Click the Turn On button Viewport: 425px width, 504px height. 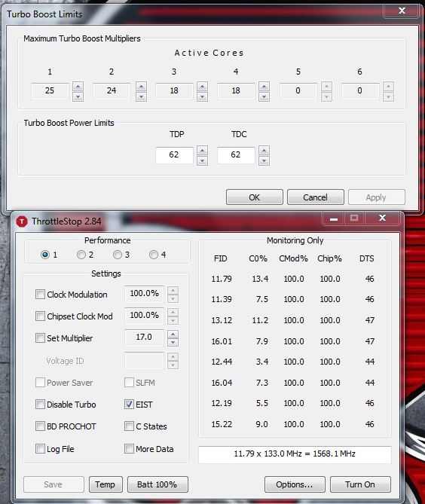click(x=360, y=484)
